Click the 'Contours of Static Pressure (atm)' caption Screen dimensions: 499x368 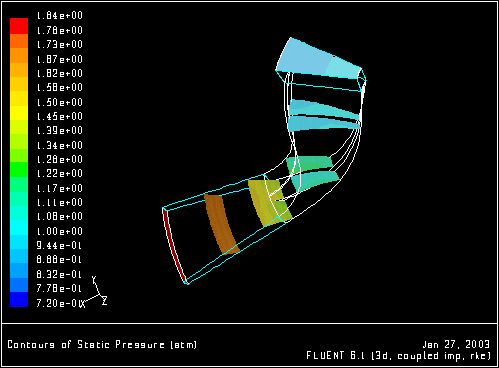(x=102, y=344)
